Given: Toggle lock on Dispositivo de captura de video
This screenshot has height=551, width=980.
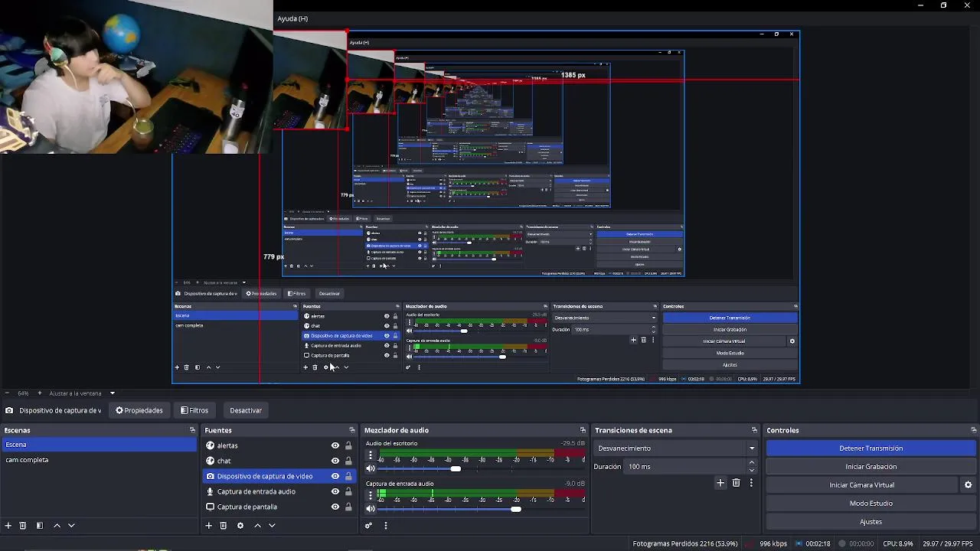Looking at the screenshot, I should click(348, 476).
